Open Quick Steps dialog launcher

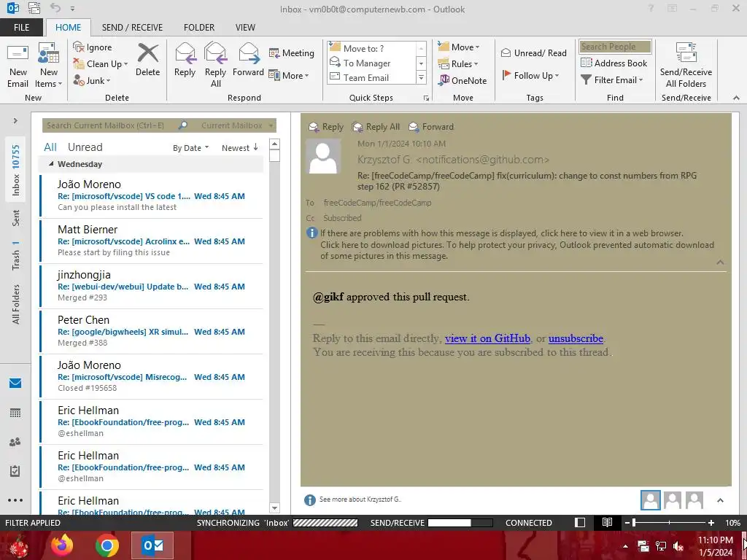426,98
